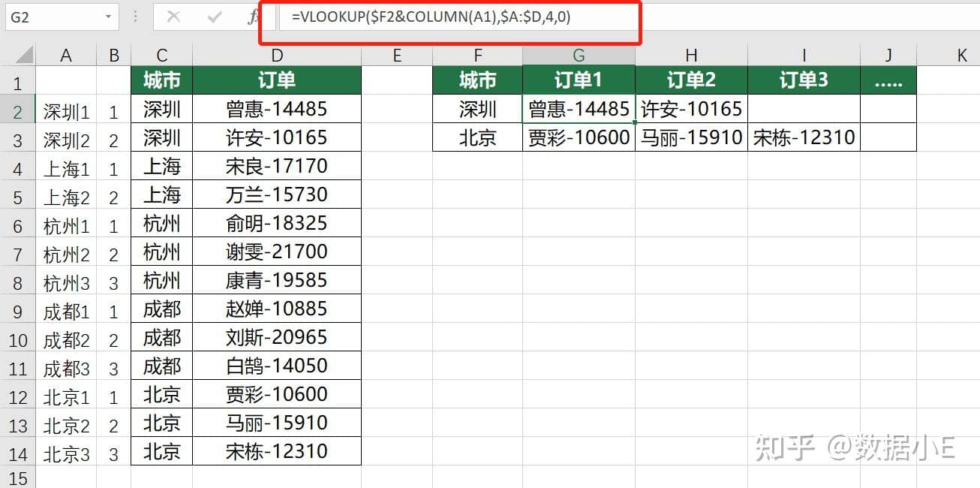The image size is (980, 488).
Task: Click the Name Box showing G2
Action: tap(51, 17)
